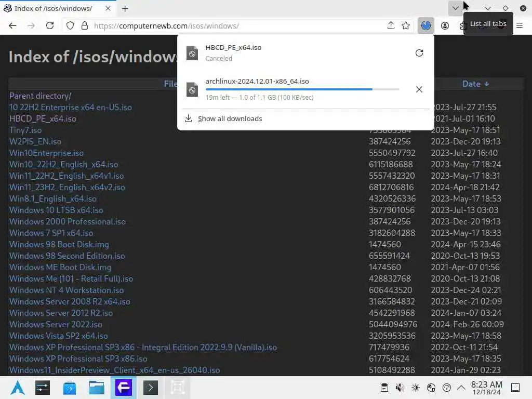Download Windows NT 4 Workstation.iso

pos(66,290)
